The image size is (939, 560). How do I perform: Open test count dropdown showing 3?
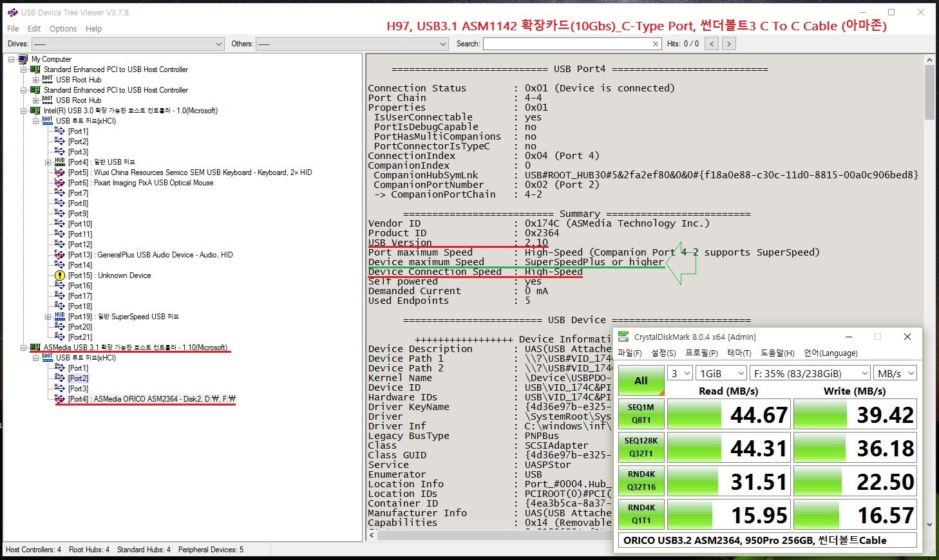[x=679, y=373]
